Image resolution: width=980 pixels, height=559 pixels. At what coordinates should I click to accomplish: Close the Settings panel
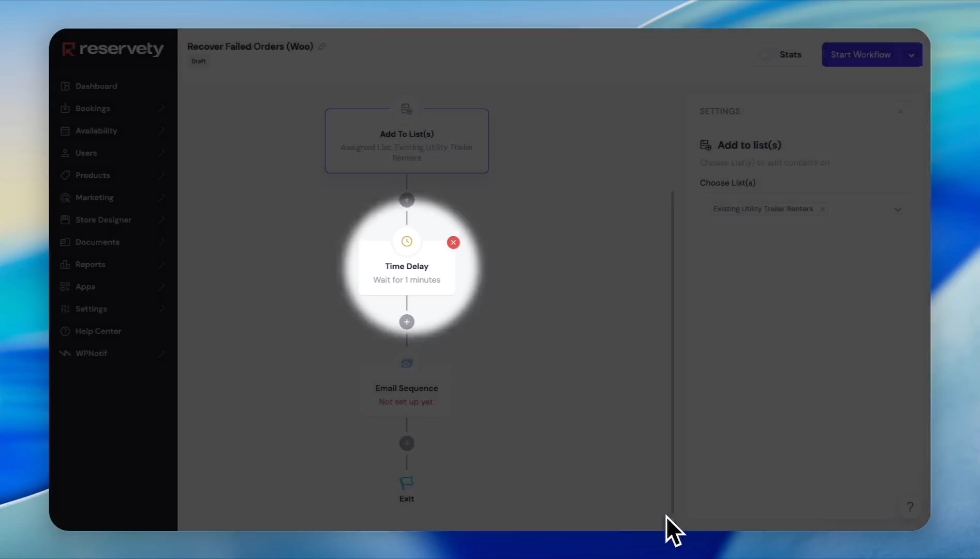click(x=901, y=111)
